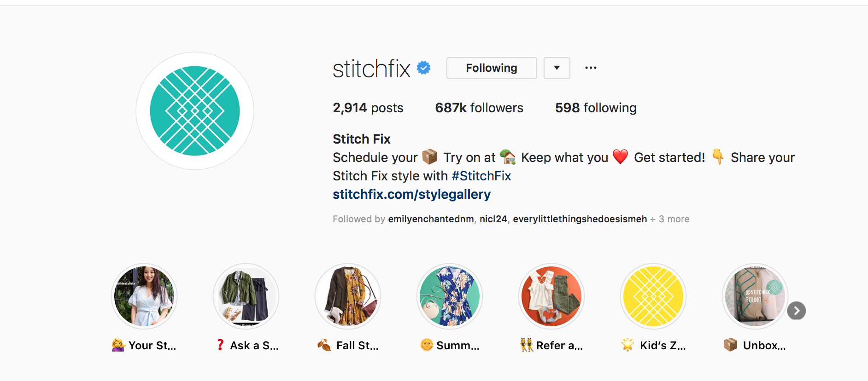Click the #StitchFix hashtag
868x381 pixels.
481,176
